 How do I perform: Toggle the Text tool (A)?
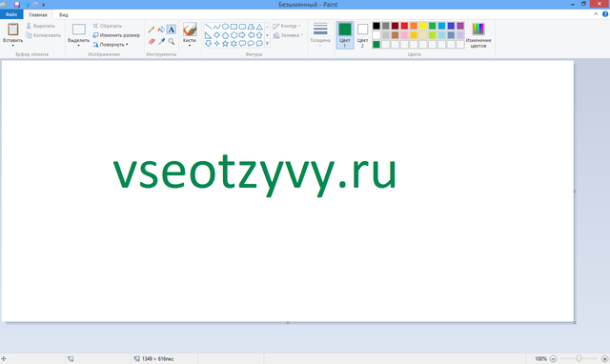pos(172,30)
